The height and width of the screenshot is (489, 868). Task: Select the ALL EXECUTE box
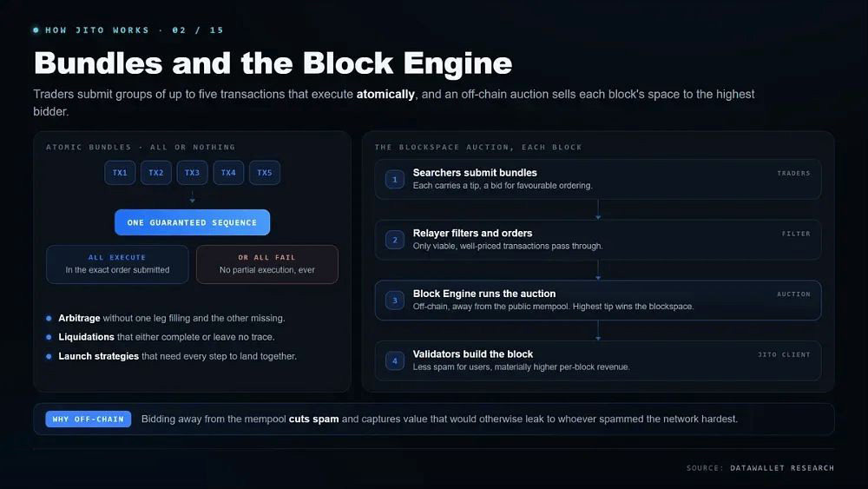pyautogui.click(x=117, y=264)
